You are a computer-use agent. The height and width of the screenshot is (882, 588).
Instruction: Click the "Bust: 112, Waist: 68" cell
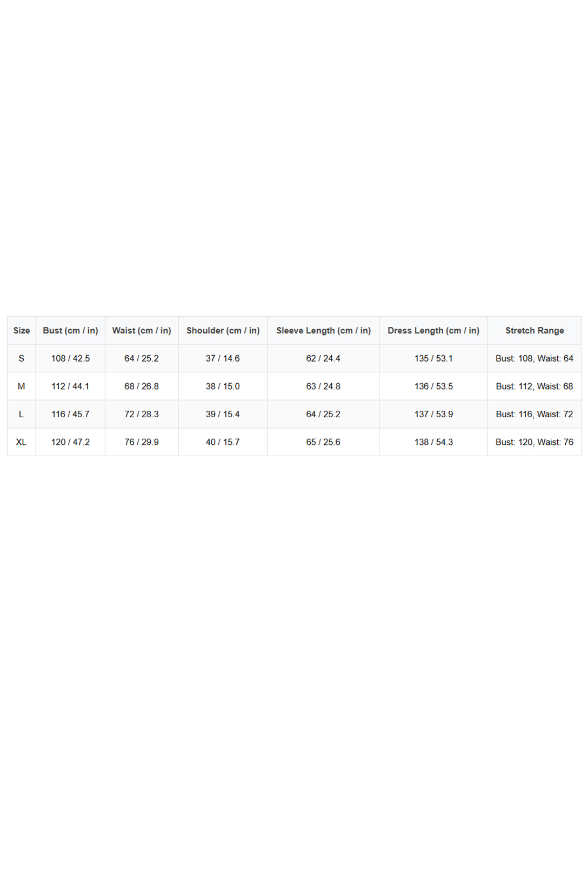click(534, 386)
